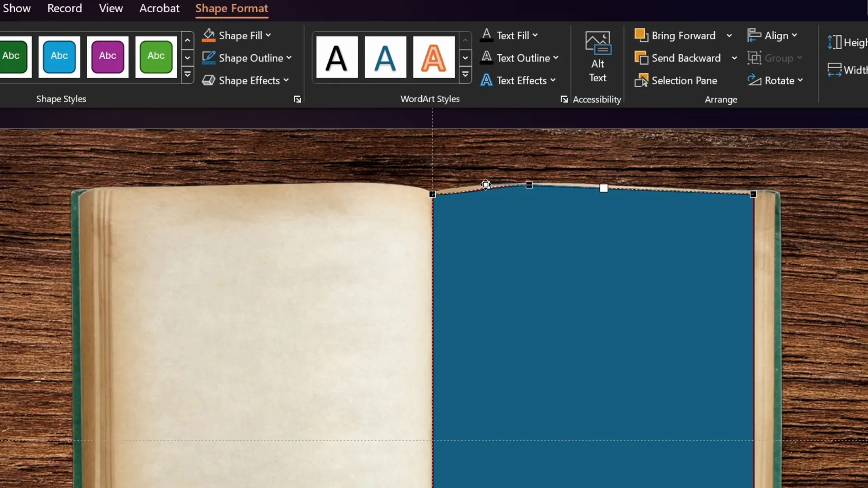Open the WordArt Styles dialog launcher

pos(564,99)
